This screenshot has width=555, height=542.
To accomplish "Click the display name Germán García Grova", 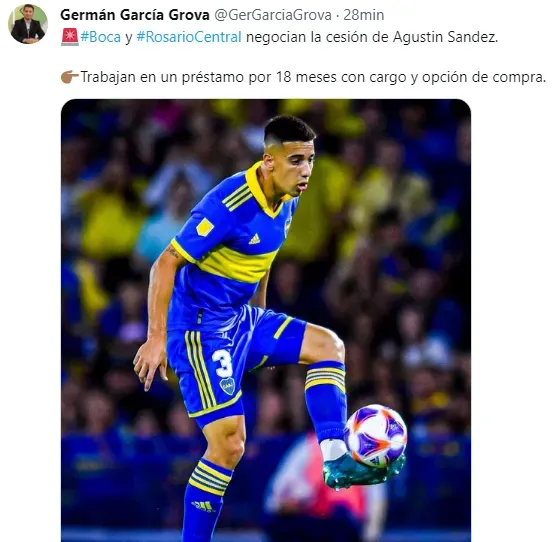I will [135, 15].
